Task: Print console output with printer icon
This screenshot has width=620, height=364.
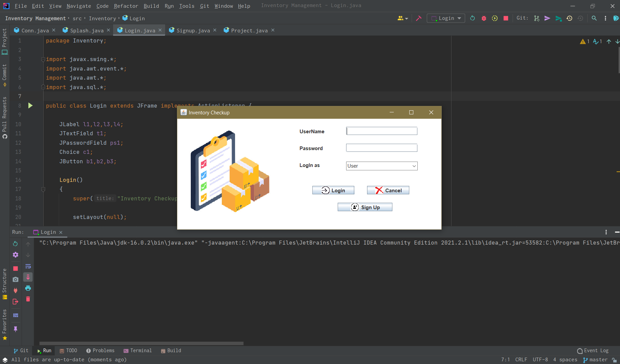Action: (28, 288)
